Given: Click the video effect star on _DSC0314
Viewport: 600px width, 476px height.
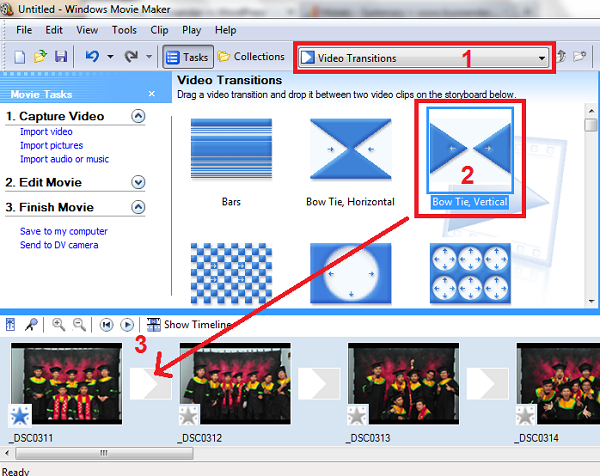Looking at the screenshot, I should point(526,416).
